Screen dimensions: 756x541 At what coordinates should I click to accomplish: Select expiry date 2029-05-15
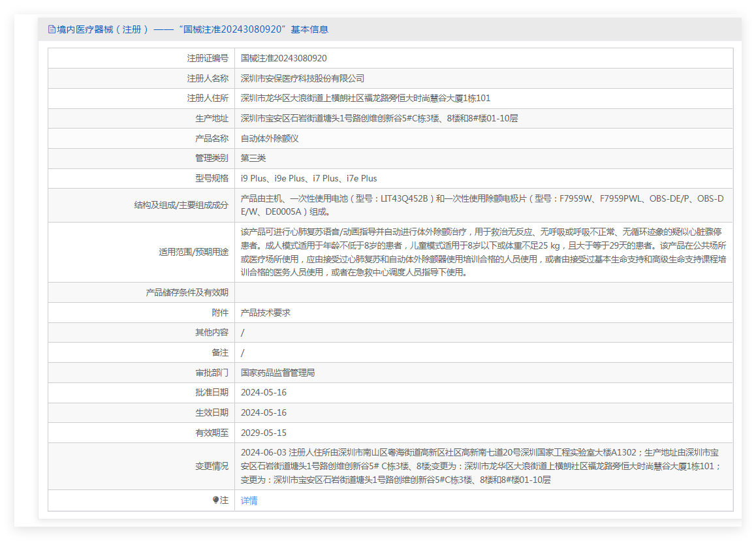point(264,433)
